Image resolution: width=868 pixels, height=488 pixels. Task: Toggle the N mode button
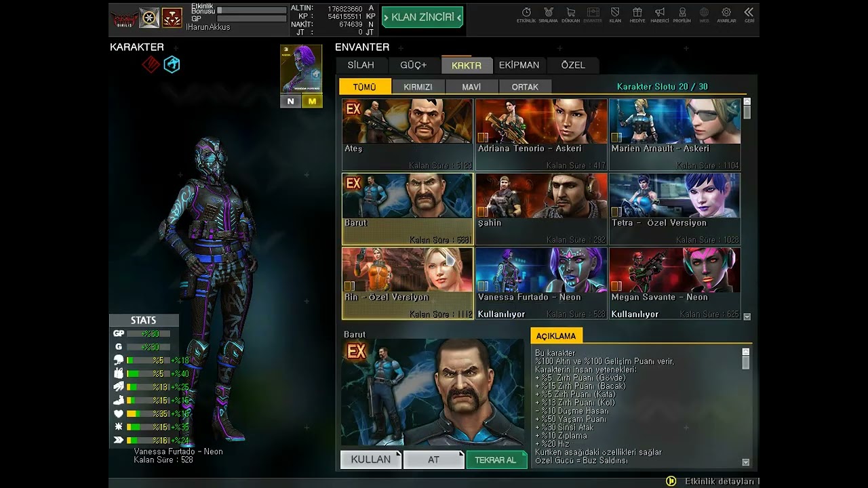pos(290,101)
